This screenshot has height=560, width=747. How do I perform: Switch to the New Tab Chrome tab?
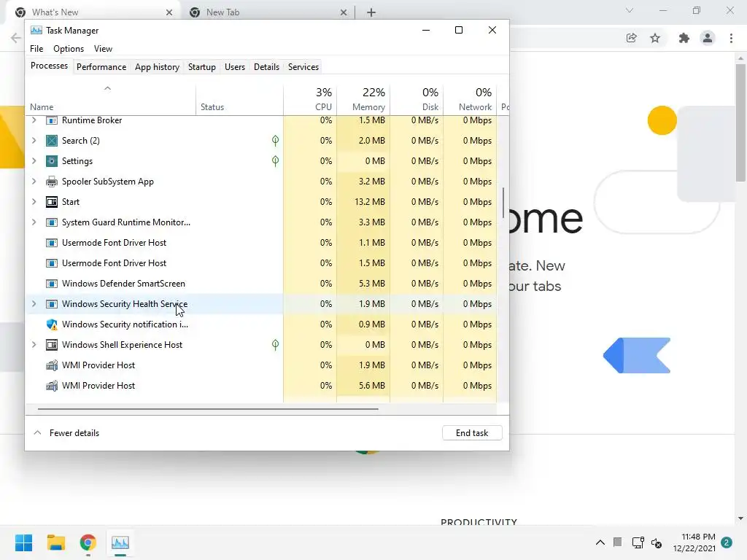click(268, 12)
